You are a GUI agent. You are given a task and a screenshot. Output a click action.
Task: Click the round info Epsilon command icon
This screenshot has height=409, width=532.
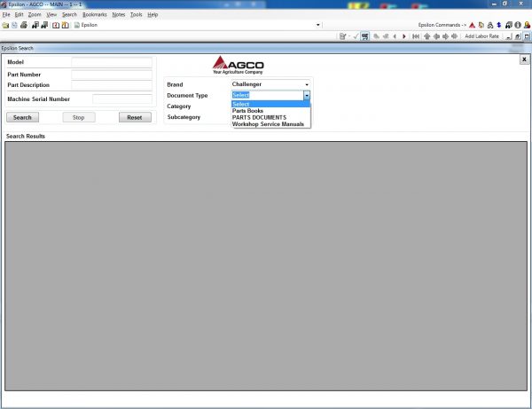[x=518, y=25]
